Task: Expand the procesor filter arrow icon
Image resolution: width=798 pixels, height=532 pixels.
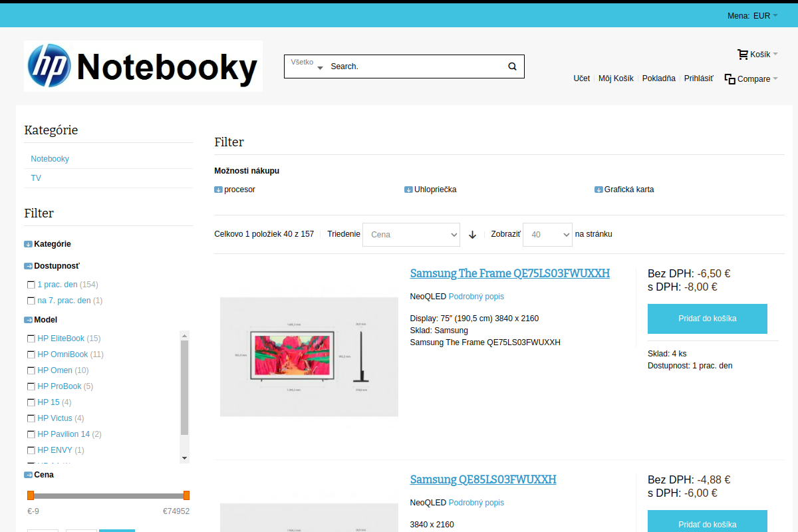Action: pos(218,190)
